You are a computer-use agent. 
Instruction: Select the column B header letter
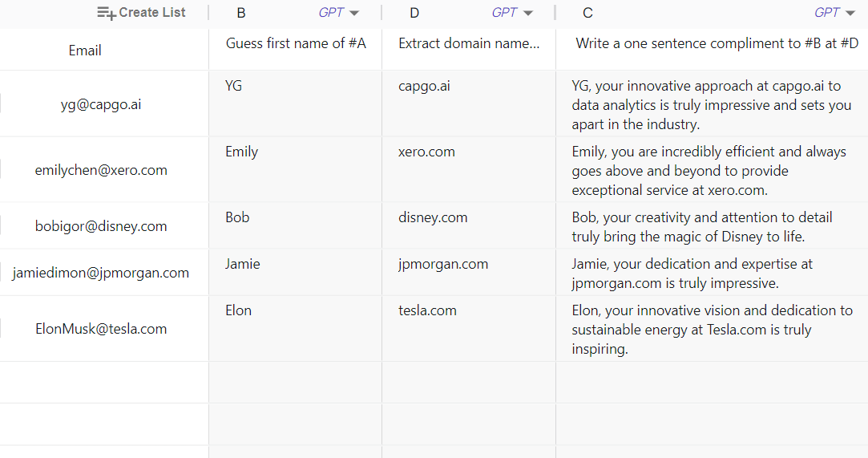click(x=242, y=13)
